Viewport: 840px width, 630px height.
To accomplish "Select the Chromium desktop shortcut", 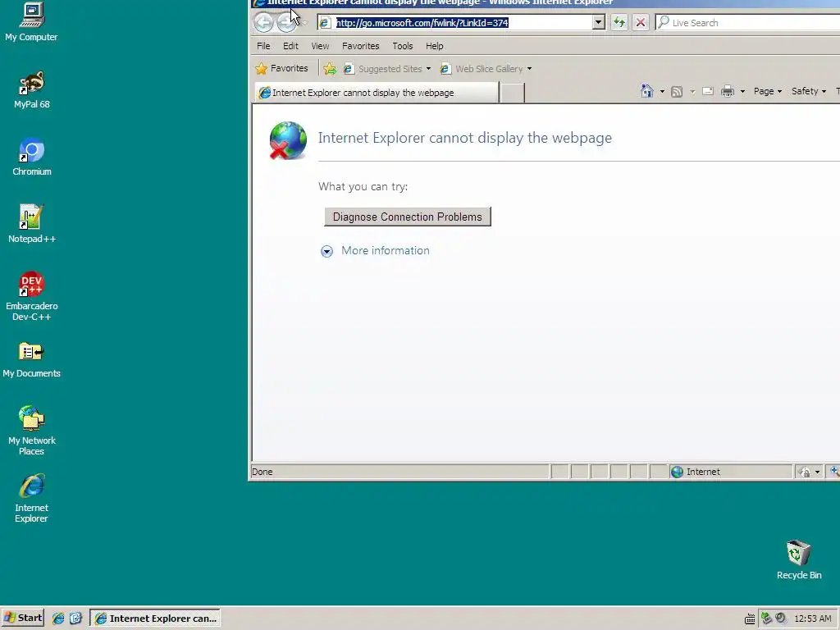I will 32,157.
